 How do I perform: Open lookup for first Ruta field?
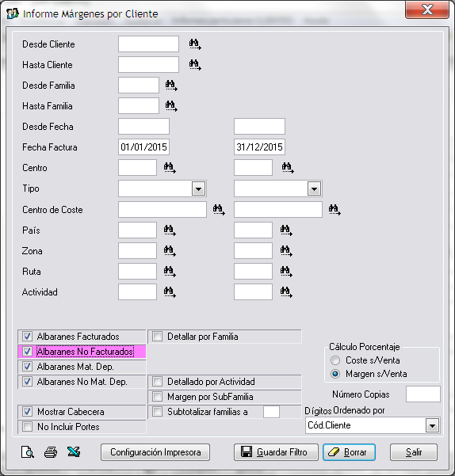170,272
